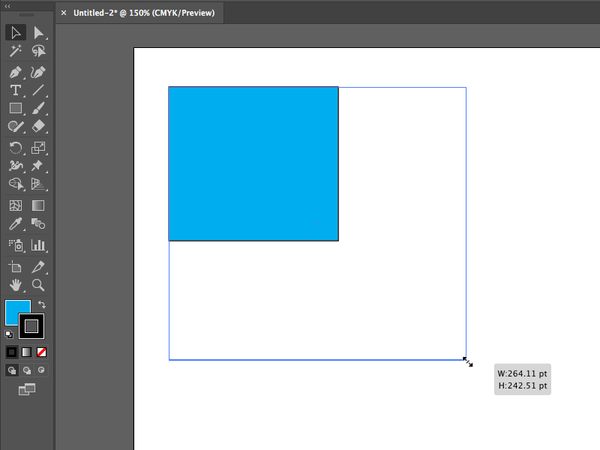
Task: Open the Change Screen Mode button
Action: (27, 388)
